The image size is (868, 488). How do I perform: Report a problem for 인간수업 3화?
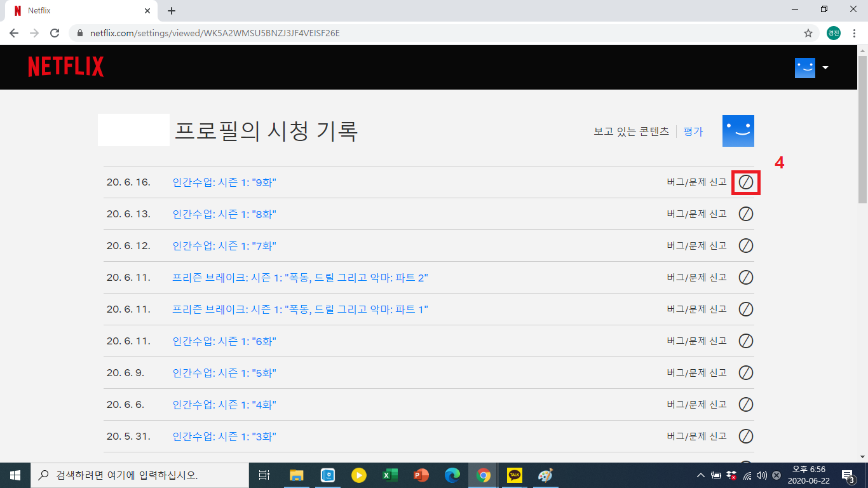[696, 437]
